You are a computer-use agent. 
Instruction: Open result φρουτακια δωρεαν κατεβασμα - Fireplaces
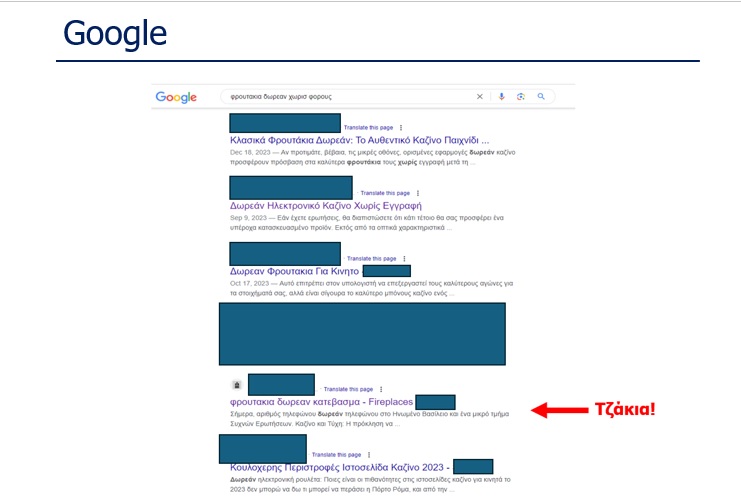(321, 402)
